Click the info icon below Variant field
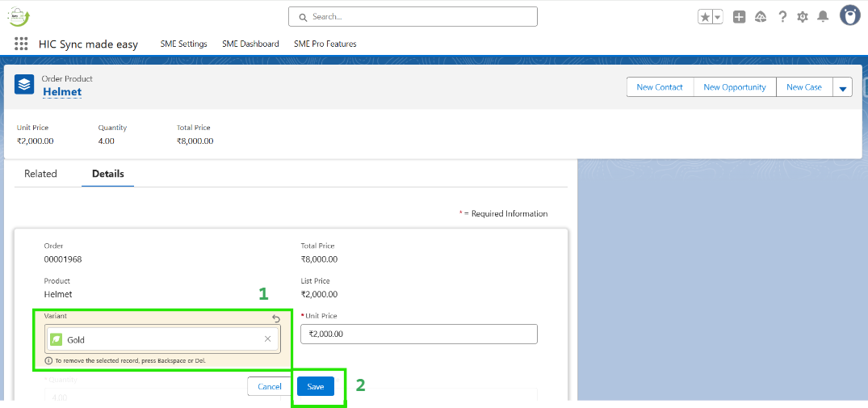 tap(49, 360)
